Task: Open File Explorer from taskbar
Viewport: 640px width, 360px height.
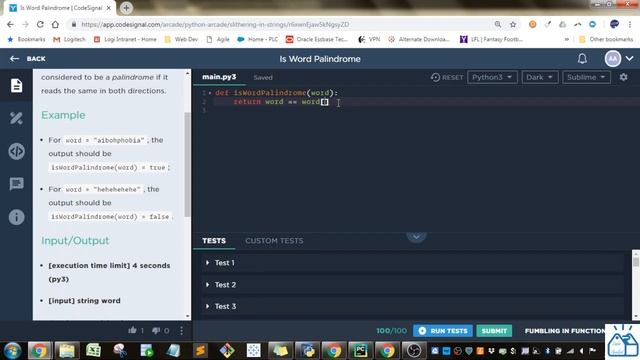Action: pyautogui.click(x=67, y=351)
